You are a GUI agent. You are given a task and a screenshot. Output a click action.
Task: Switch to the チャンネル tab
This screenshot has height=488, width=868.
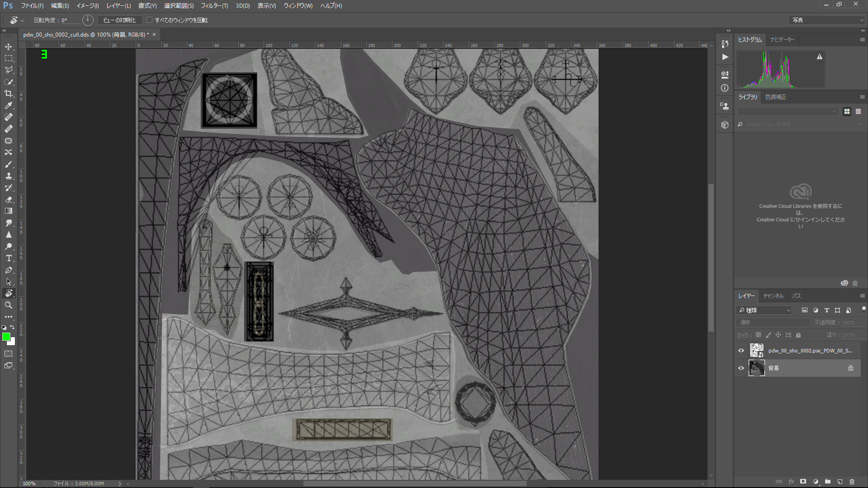[x=773, y=296]
